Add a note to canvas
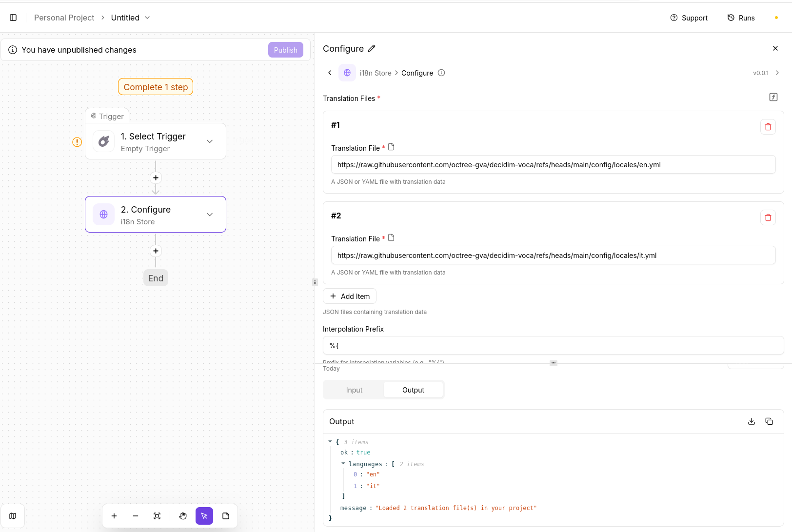Screen dimensions: 792x532 pyautogui.click(x=226, y=516)
